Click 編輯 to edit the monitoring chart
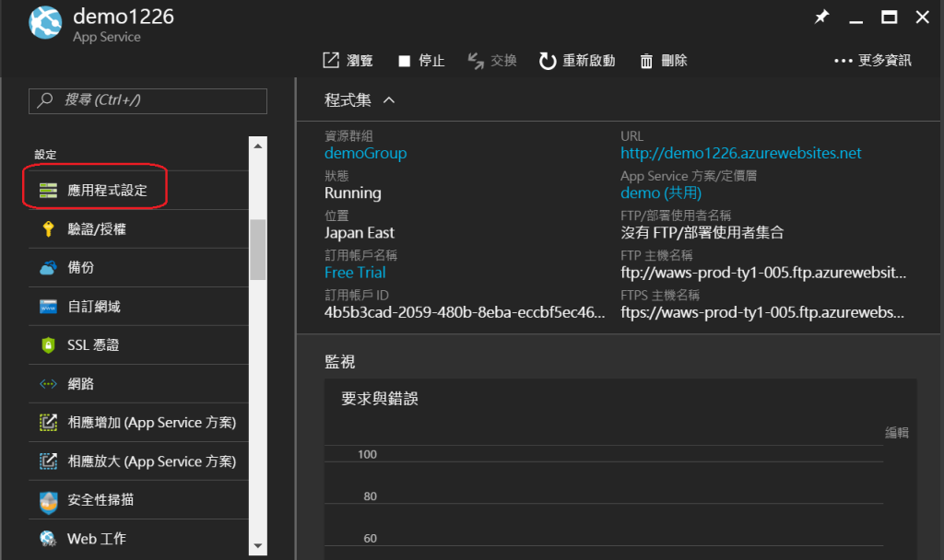Screen dimensions: 944x560 tap(896, 432)
